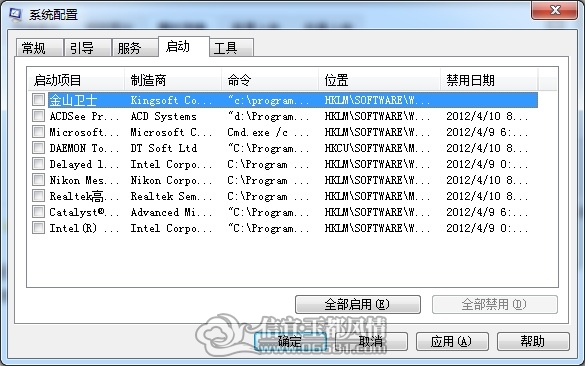Check the Nikon Mes... startup checkbox
The width and height of the screenshot is (585, 366).
[x=38, y=180]
